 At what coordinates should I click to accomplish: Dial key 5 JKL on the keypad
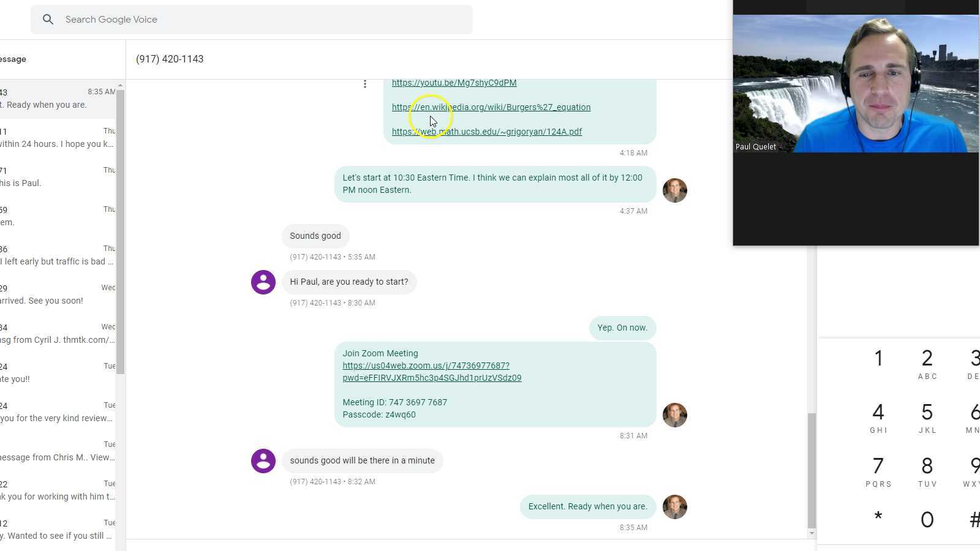tap(927, 418)
